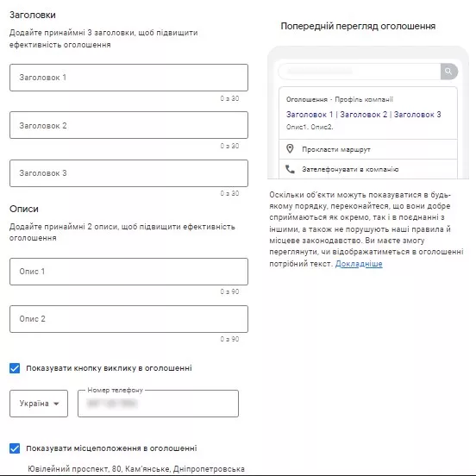Click the Номер телефону input field
This screenshot has height=476, width=476.
tap(158, 404)
